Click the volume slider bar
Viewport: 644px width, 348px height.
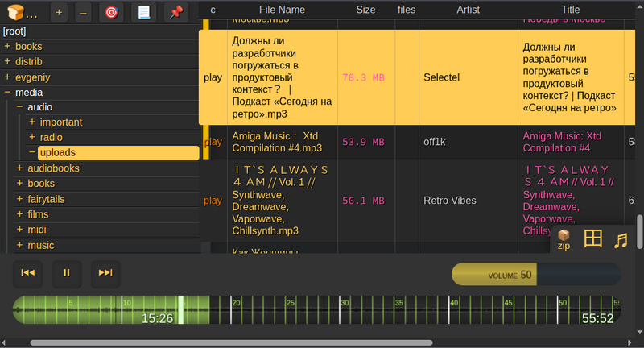[x=535, y=275]
